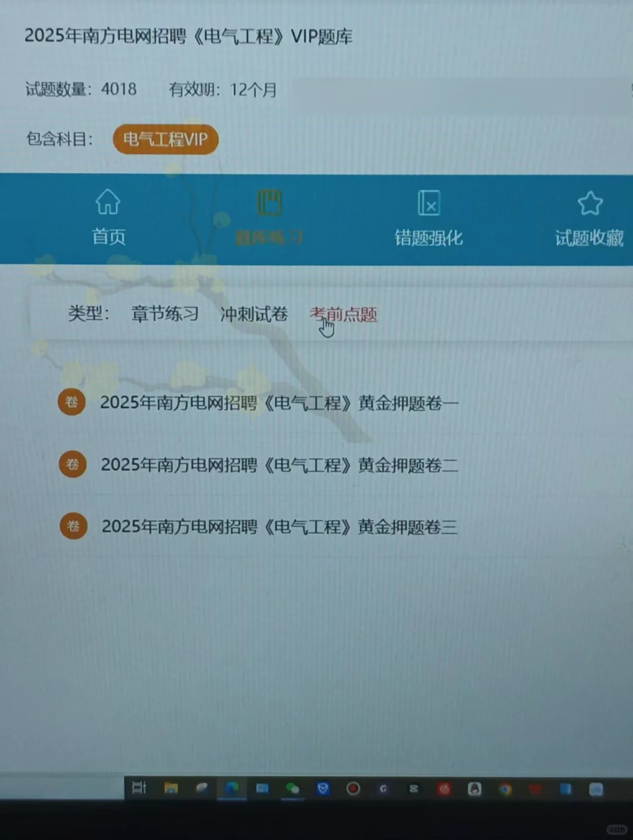Switch to 错题强化 in navigation bar

pyautogui.click(x=429, y=237)
